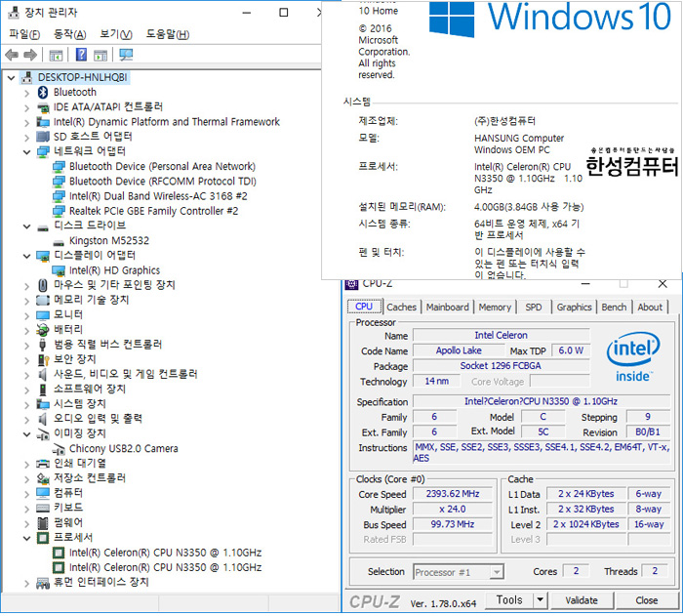This screenshot has width=683, height=616.
Task: Select the IDE ATA/ATAPI 컨트롤러 icon
Action: tap(43, 107)
